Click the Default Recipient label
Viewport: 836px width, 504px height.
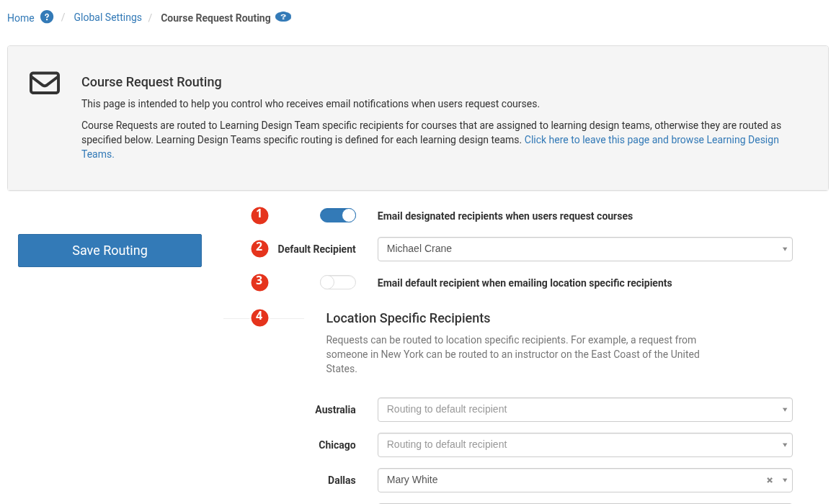316,249
